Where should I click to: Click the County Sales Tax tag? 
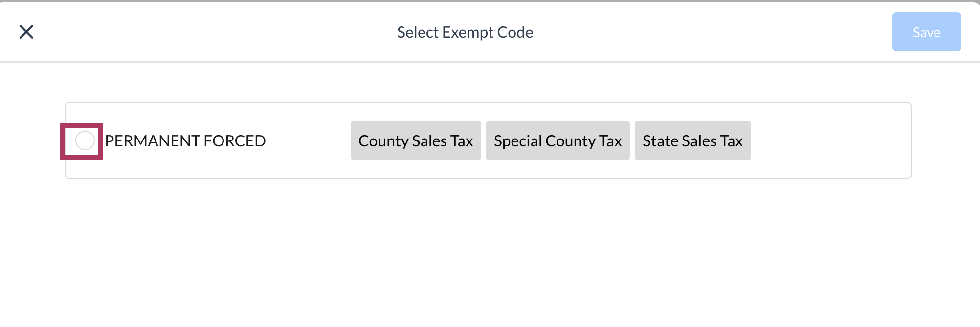pyautogui.click(x=416, y=141)
